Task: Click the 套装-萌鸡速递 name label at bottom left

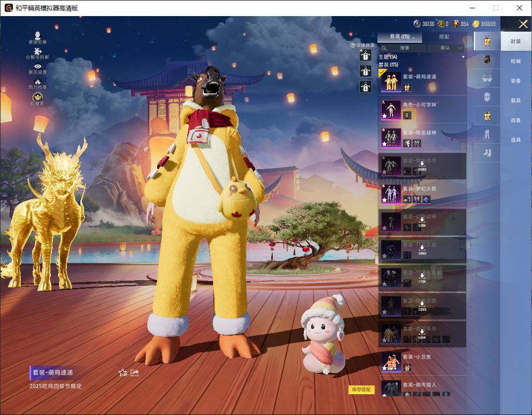Action: pyautogui.click(x=52, y=372)
